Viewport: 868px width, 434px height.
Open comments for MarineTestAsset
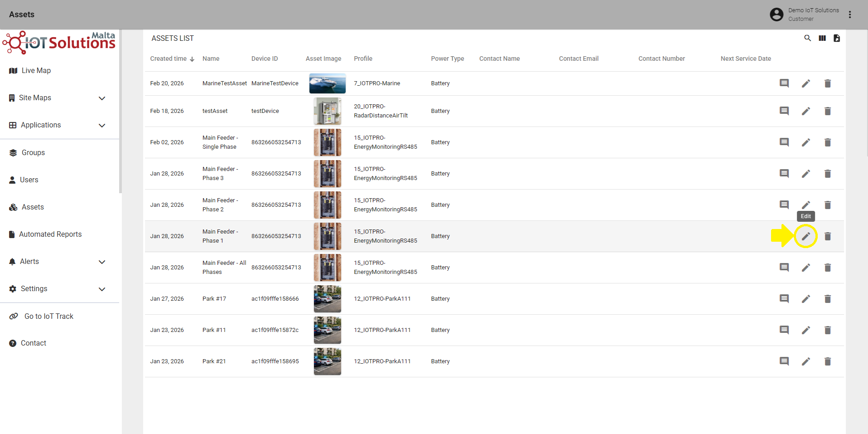click(x=784, y=83)
